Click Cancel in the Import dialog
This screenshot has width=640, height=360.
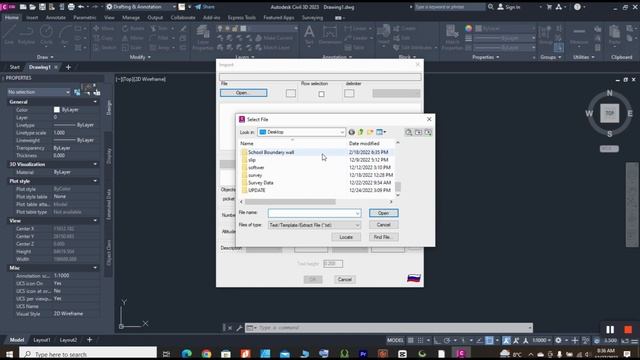pos(344,280)
